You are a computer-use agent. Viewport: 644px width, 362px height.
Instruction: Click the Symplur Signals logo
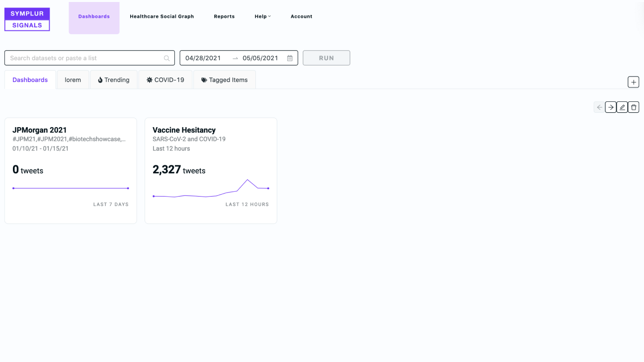click(27, 19)
